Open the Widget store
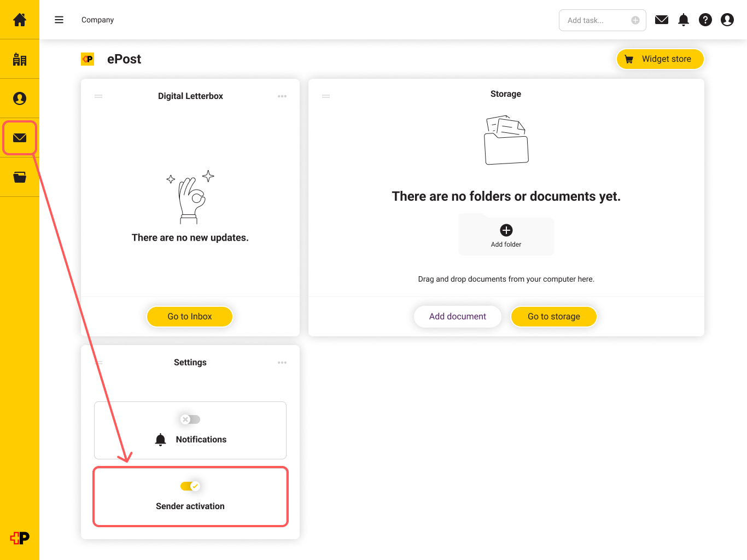Screen dimensions: 747x560 click(x=660, y=59)
